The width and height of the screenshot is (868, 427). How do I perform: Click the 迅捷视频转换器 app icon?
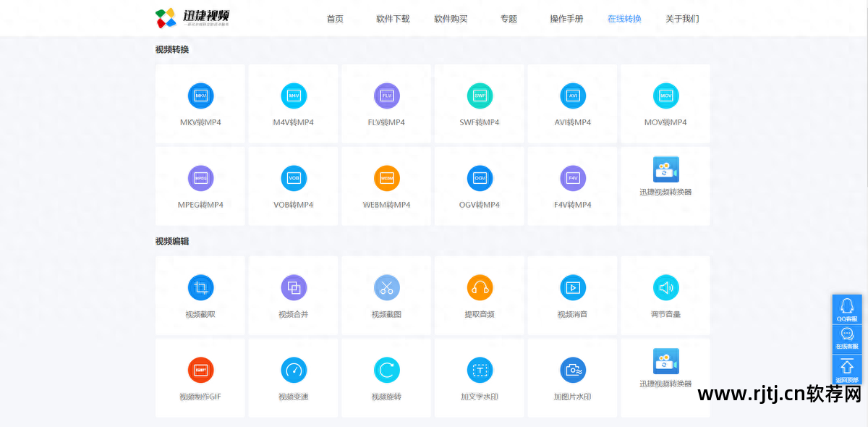point(665,169)
